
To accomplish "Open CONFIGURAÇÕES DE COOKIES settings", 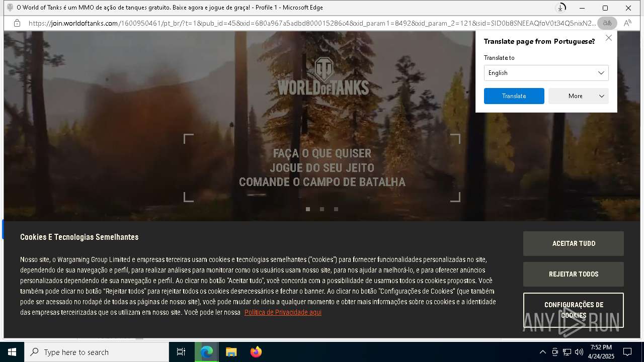I will point(574,310).
